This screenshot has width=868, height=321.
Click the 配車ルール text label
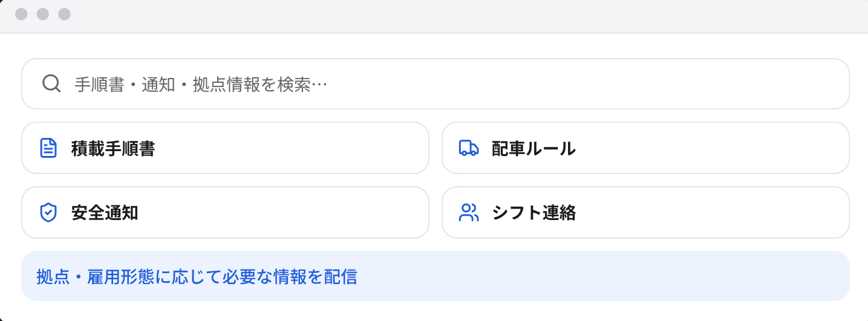point(534,148)
